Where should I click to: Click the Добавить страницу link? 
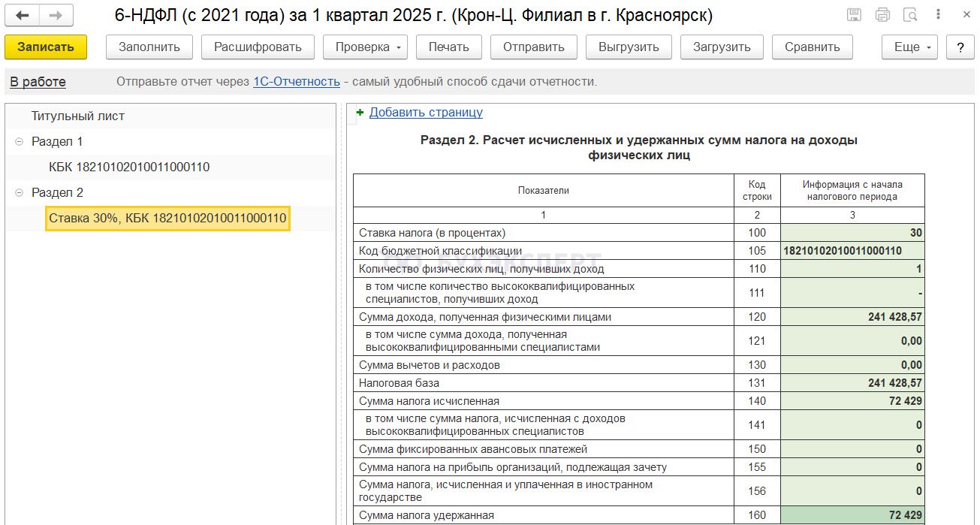(426, 113)
